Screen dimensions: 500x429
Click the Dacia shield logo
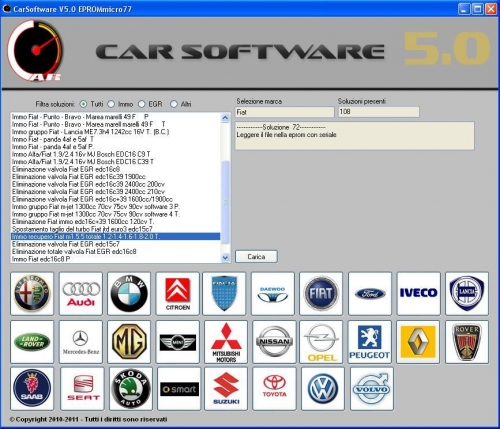(224, 293)
